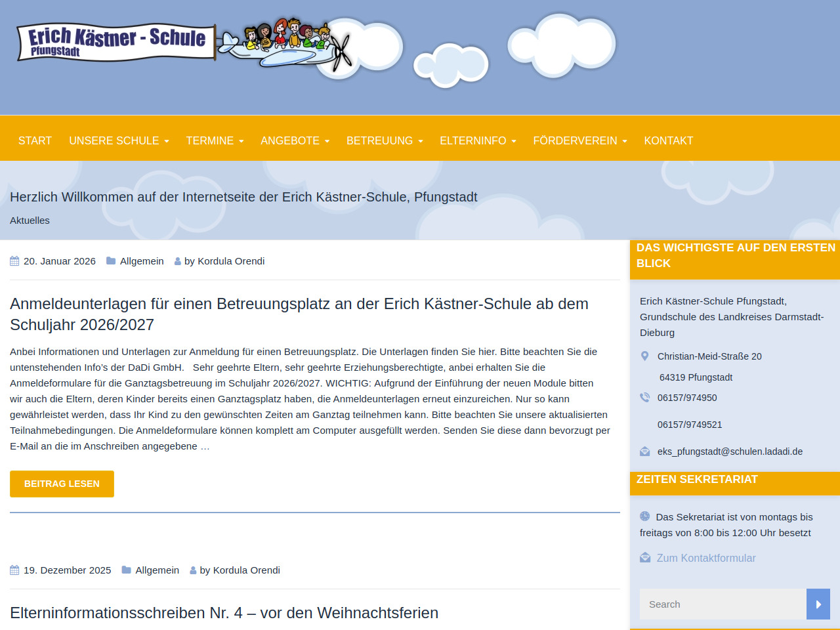Go to the Start page
The height and width of the screenshot is (630, 840).
pyautogui.click(x=35, y=141)
